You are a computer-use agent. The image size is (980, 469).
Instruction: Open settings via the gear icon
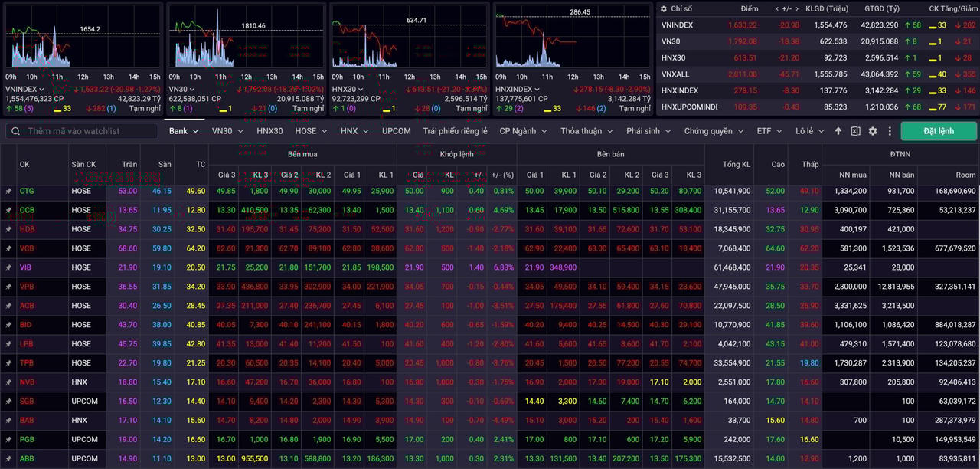pyautogui.click(x=873, y=131)
